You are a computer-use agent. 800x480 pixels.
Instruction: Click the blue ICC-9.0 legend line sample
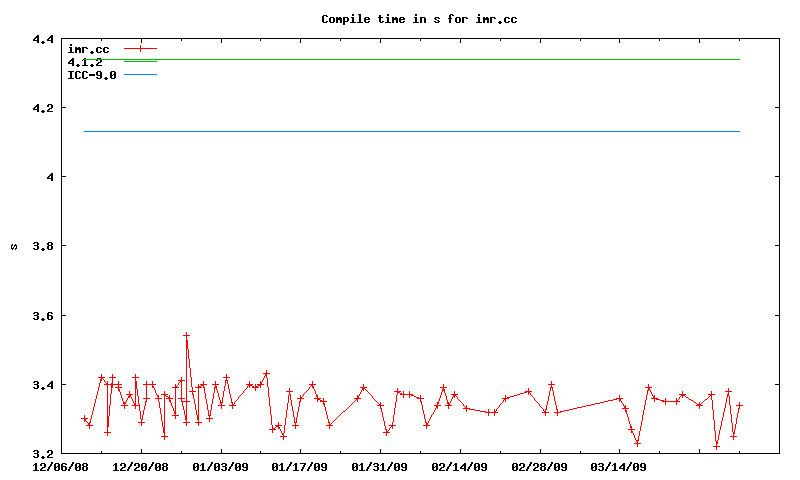[140, 75]
